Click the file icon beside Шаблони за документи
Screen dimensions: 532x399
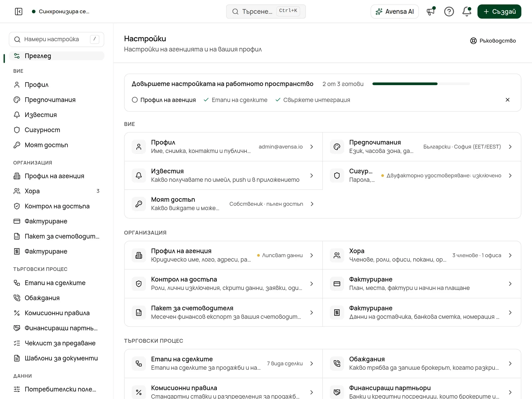coord(17,358)
